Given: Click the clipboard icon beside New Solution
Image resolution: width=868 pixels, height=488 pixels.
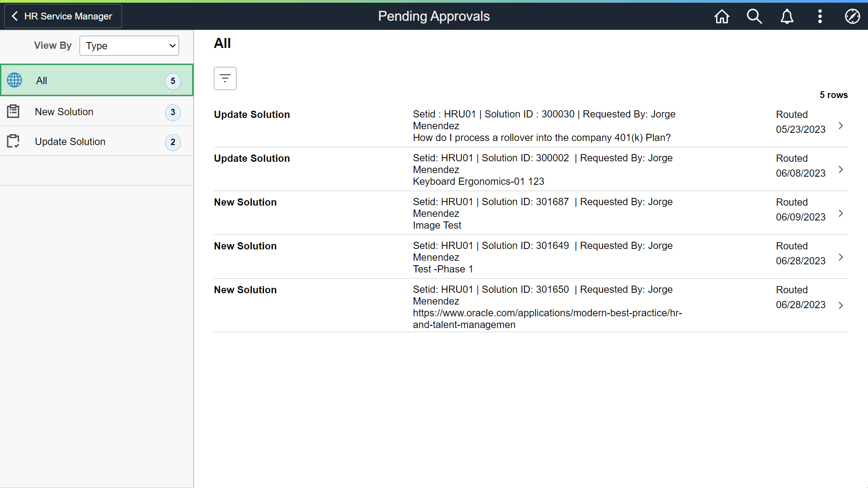Looking at the screenshot, I should (x=13, y=111).
